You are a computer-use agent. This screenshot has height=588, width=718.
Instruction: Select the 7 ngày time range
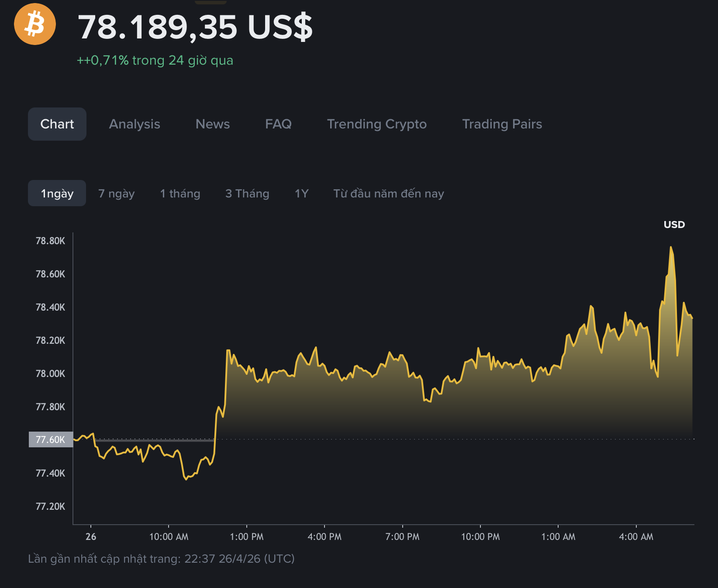(x=116, y=193)
